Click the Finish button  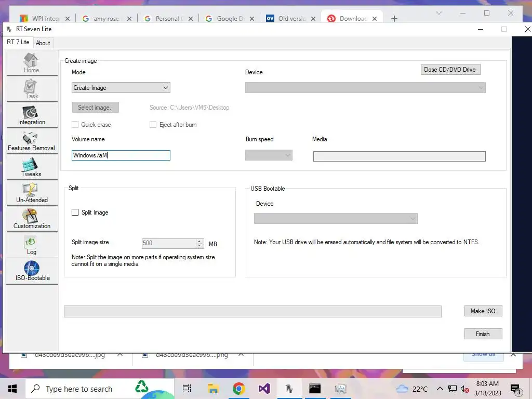pos(483,334)
